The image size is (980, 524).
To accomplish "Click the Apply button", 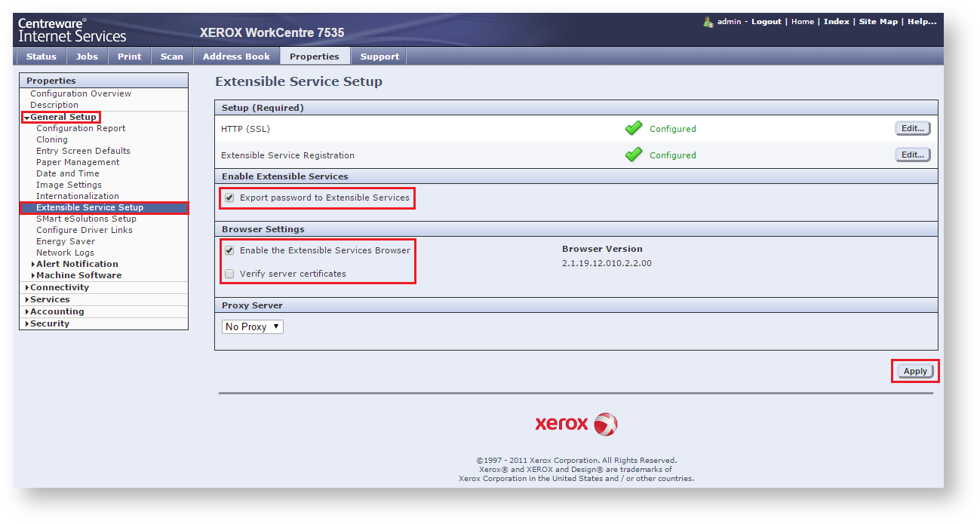I will pos(915,371).
